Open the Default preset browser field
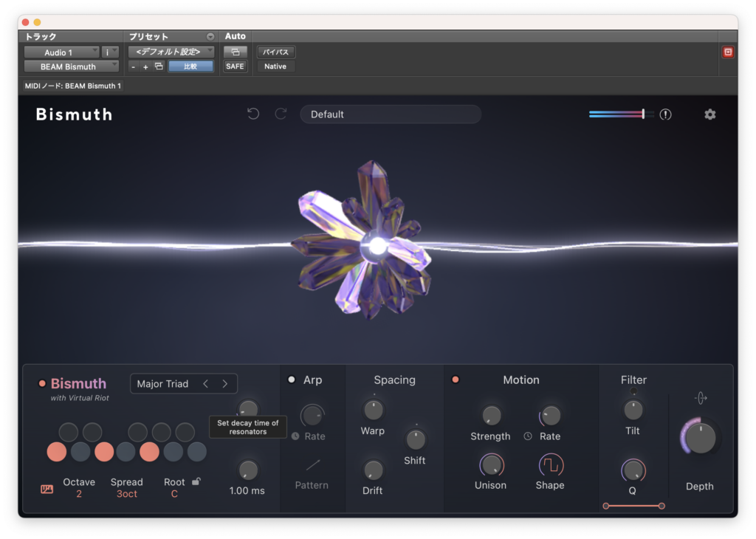Screen dimensions: 756x539 pyautogui.click(x=391, y=114)
